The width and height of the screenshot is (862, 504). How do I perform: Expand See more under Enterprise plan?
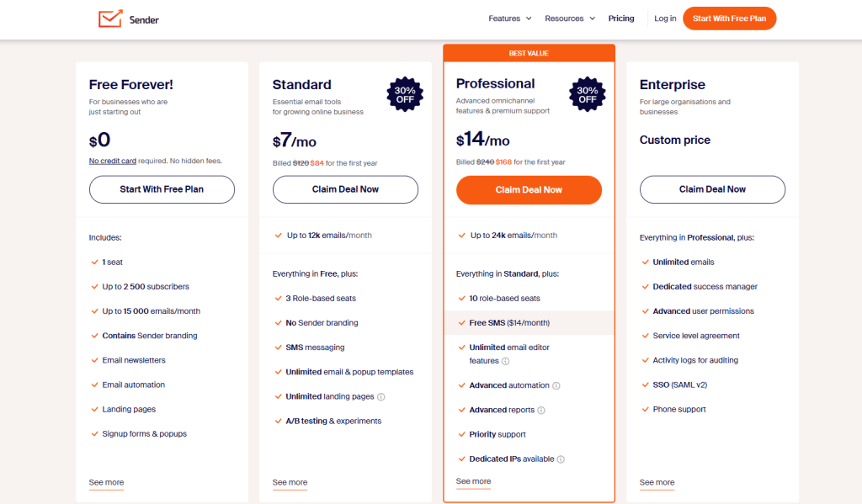(657, 482)
